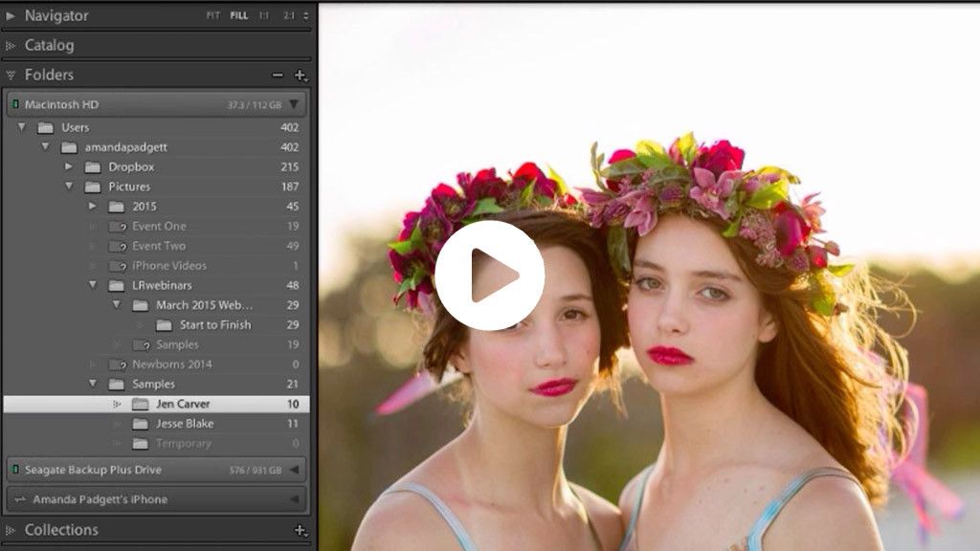Select the Samples folder with 21 photos

[156, 385]
